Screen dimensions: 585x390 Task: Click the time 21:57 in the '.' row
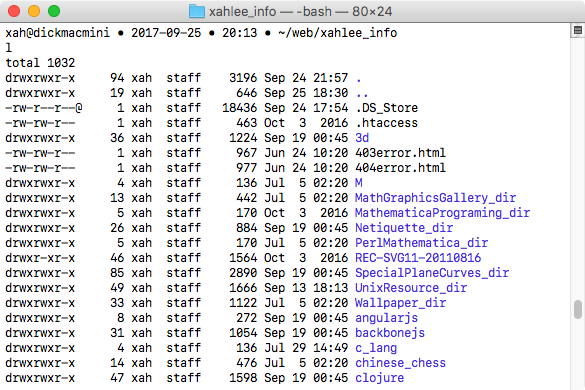[x=331, y=78]
